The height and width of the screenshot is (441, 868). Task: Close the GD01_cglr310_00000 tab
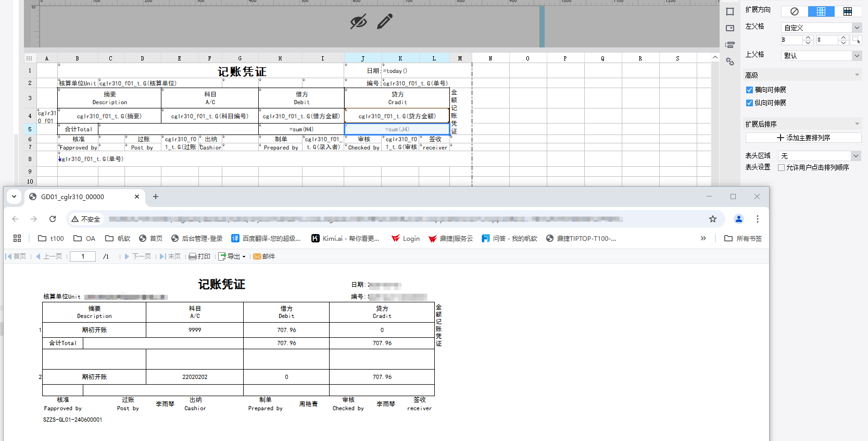coord(137,197)
